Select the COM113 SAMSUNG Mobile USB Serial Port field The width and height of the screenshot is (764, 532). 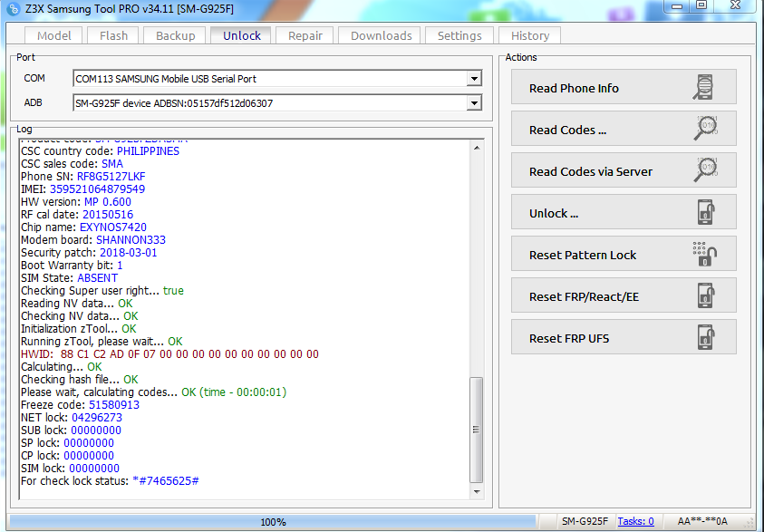[x=277, y=79]
